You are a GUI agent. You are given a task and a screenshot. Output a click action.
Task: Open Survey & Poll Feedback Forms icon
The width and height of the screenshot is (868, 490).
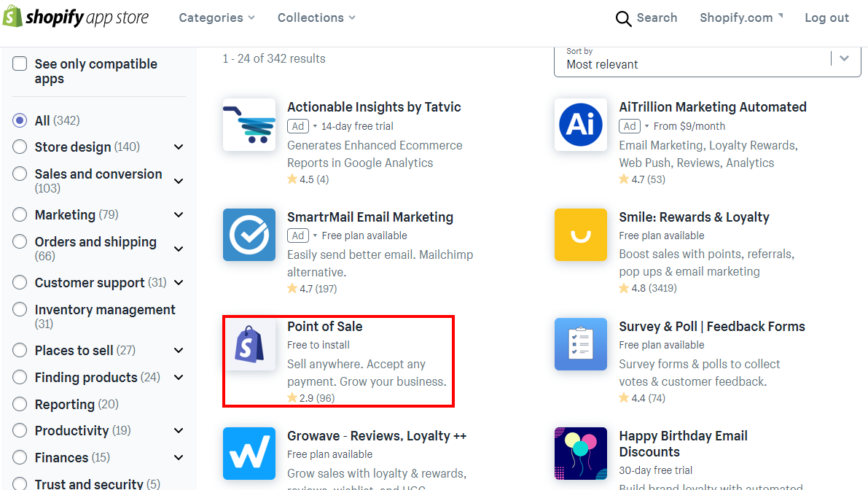point(581,344)
